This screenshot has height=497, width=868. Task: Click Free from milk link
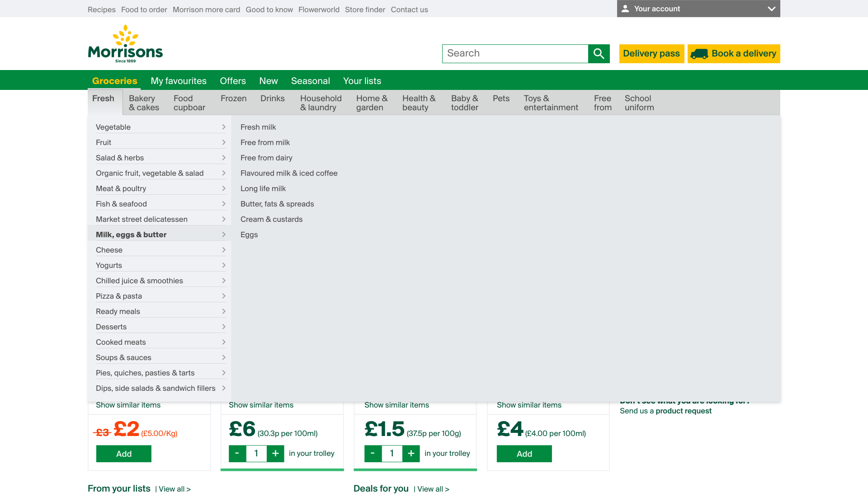(x=265, y=142)
